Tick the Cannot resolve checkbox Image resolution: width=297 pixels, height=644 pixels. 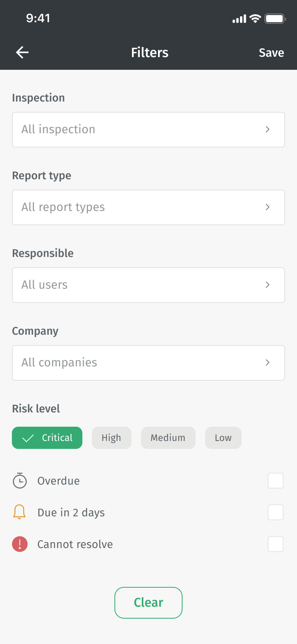coord(276,544)
